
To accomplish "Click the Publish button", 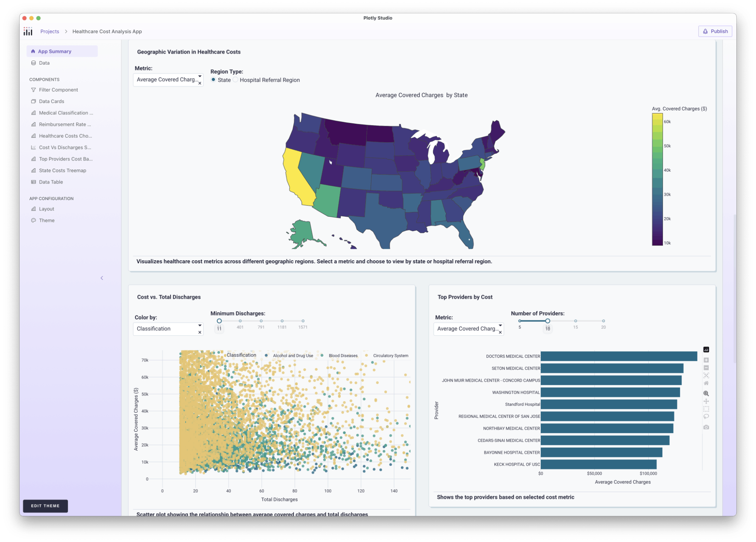I will [x=715, y=31].
